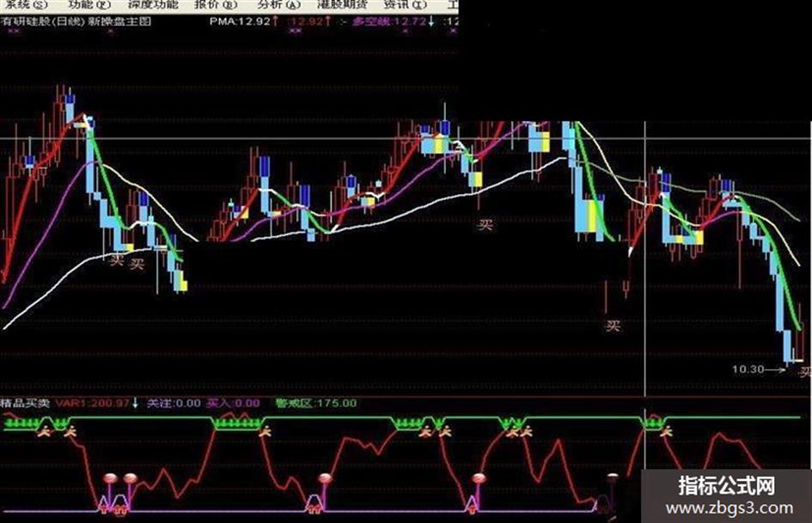Click the 关注:0.00 value label
Viewport: 812px width, 523px height.
(174, 403)
